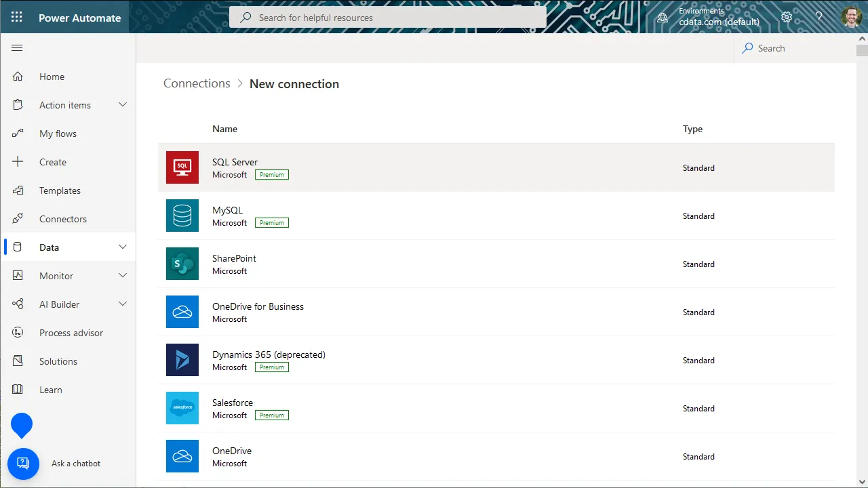
Task: Open Templates from the sidebar
Action: 60,190
